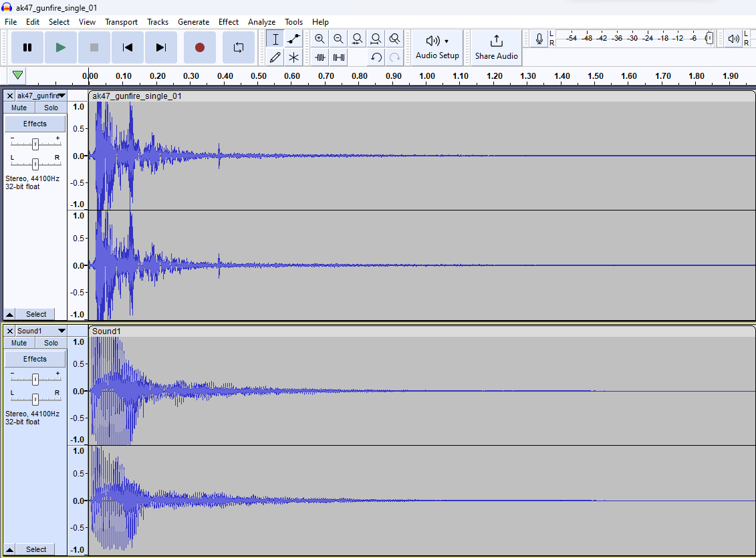The image size is (756, 558).
Task: Select the Draw pencil tool
Action: click(275, 57)
